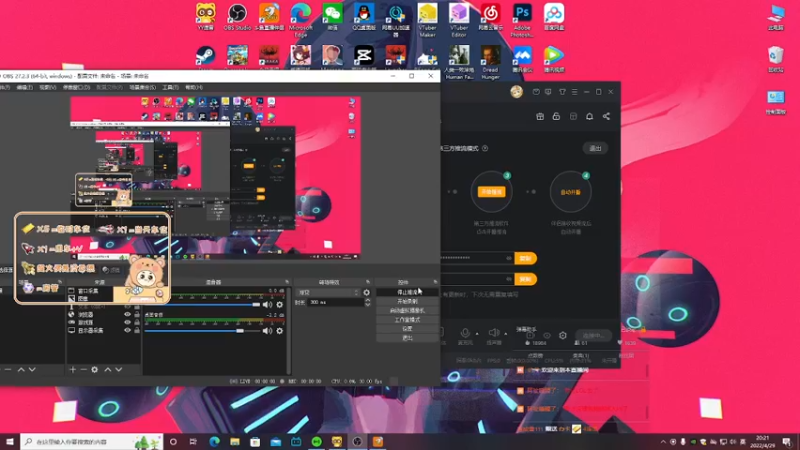The height and width of the screenshot is (450, 800).
Task: Click the gift box icon in streaming app
Action: pyautogui.click(x=540, y=116)
